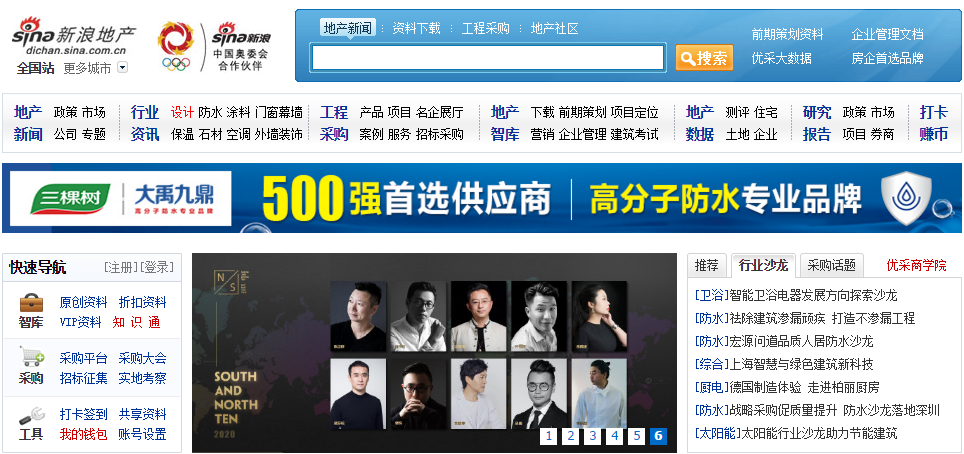Click the water-drop shield icon in banner
Viewport: 964px width, 454px height.
click(x=906, y=197)
